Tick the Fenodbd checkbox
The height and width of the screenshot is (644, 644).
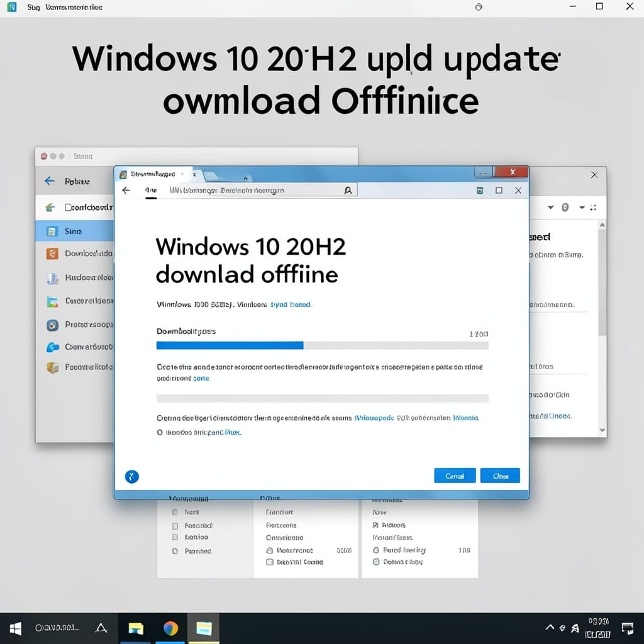click(175, 526)
